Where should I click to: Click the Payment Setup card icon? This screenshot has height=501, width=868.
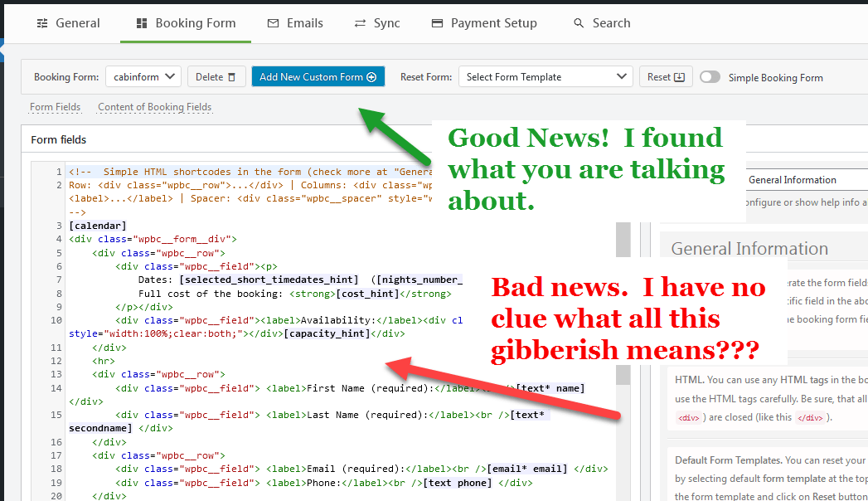[438, 23]
